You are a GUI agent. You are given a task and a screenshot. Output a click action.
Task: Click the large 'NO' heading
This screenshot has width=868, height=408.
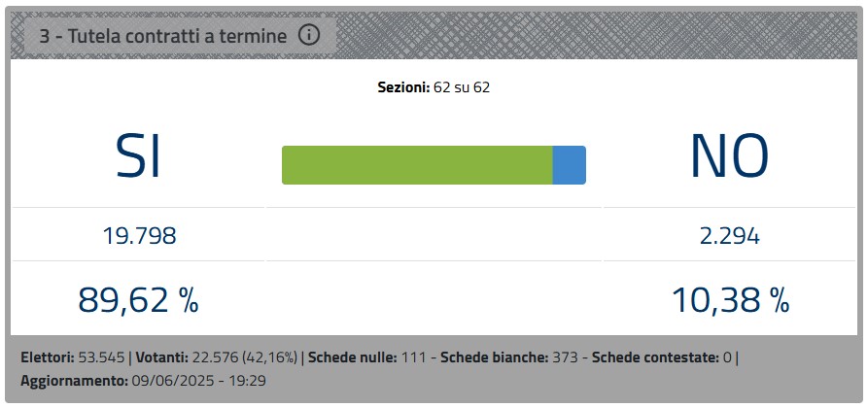(x=729, y=155)
